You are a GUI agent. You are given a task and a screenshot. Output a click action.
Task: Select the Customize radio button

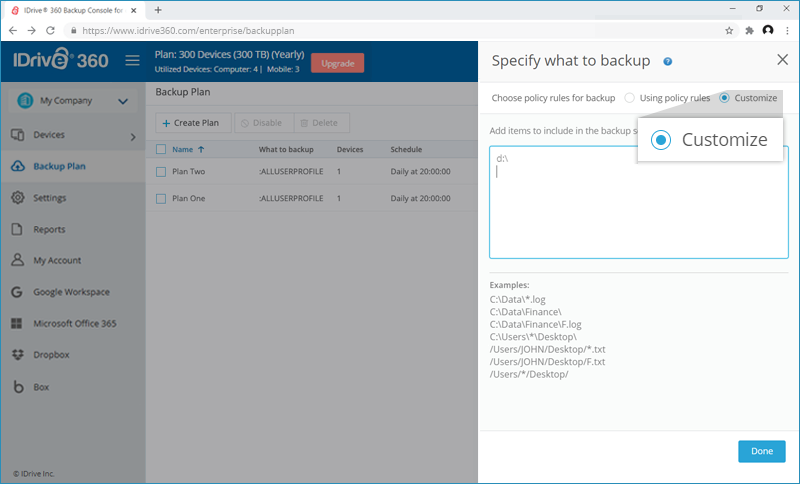click(x=725, y=98)
